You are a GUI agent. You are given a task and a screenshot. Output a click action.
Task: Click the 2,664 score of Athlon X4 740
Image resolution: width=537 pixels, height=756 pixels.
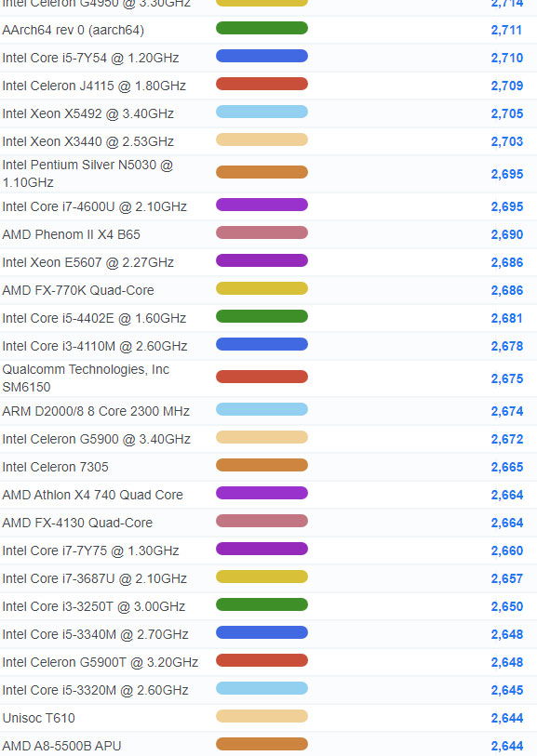(507, 496)
